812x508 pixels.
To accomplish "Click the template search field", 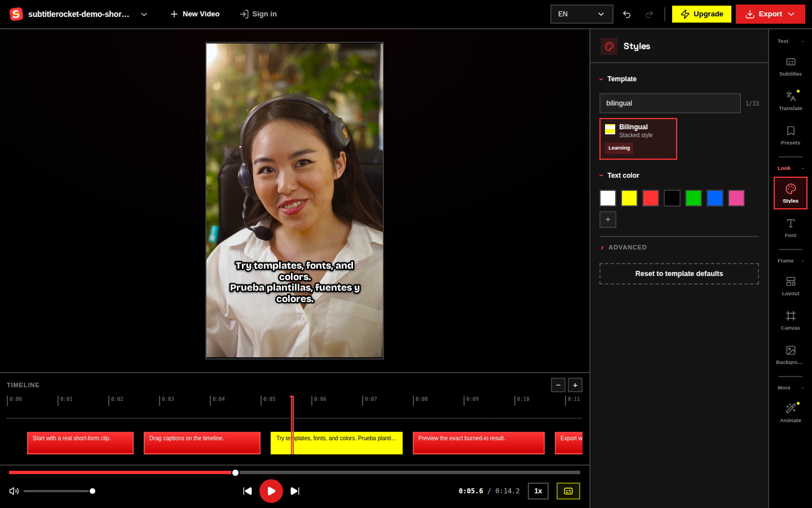I will click(670, 103).
